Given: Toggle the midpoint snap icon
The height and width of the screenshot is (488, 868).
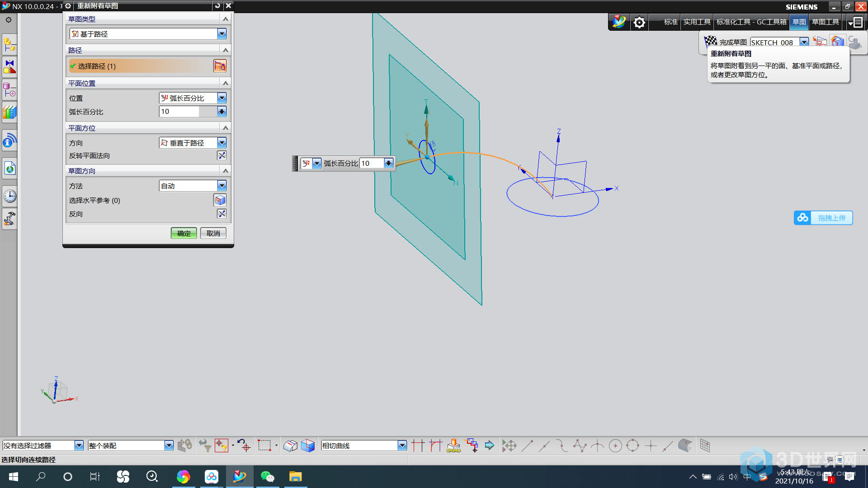Looking at the screenshot, I should click(x=545, y=446).
